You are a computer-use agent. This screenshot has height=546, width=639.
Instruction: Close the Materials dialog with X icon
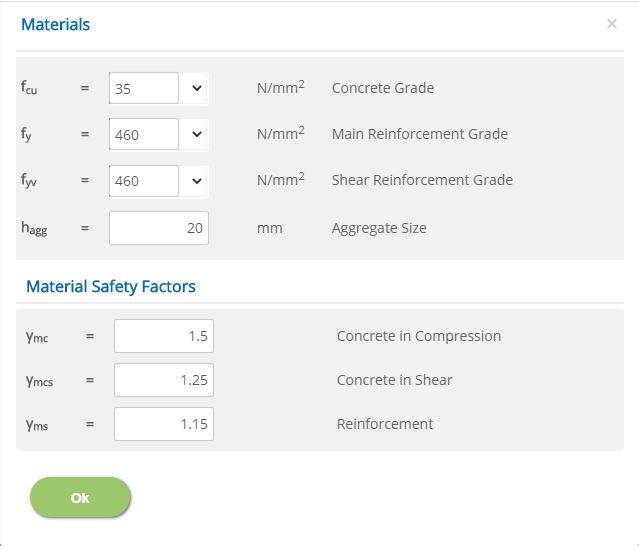pyautogui.click(x=611, y=24)
